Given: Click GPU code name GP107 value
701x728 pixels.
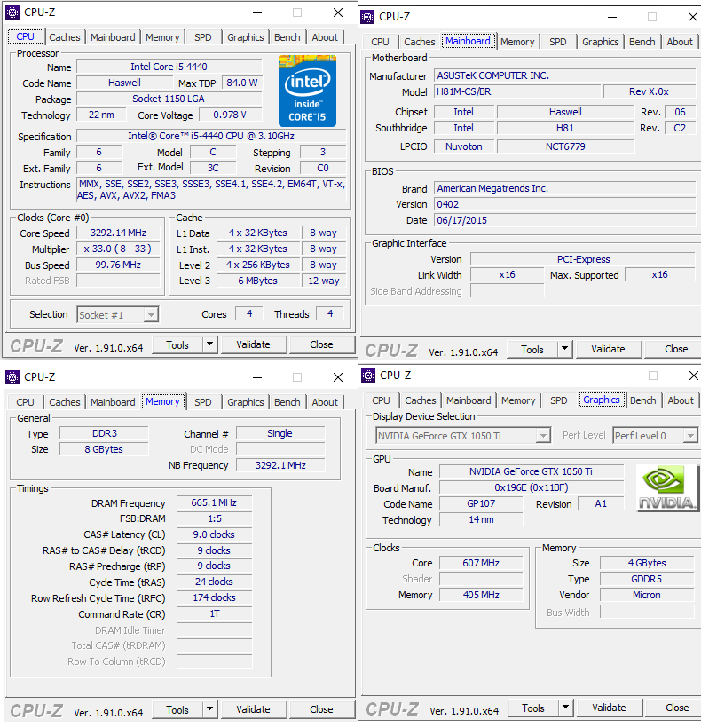Looking at the screenshot, I should point(481,503).
